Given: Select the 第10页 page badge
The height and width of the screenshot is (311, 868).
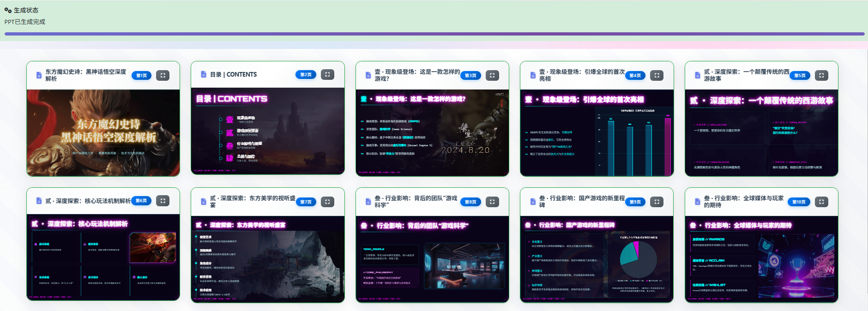Looking at the screenshot, I should pos(799,202).
